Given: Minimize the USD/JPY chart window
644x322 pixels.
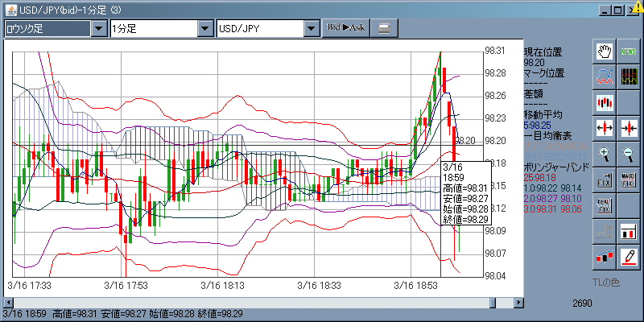Looking at the screenshot, I should [x=604, y=10].
